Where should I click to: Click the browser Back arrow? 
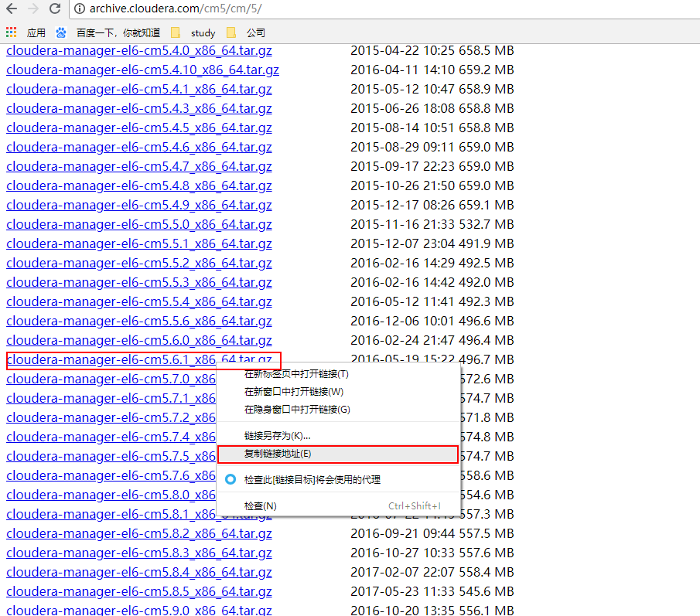12,9
